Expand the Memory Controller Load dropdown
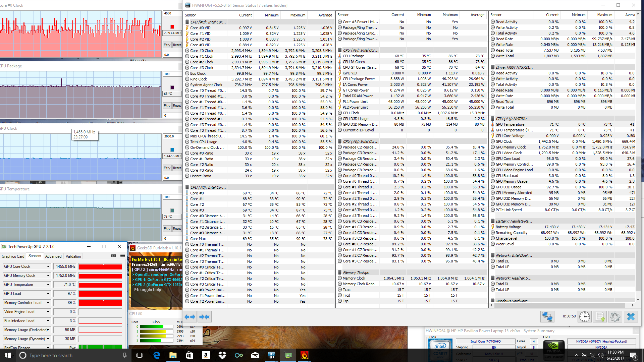This screenshot has height=362, width=644. click(48, 303)
